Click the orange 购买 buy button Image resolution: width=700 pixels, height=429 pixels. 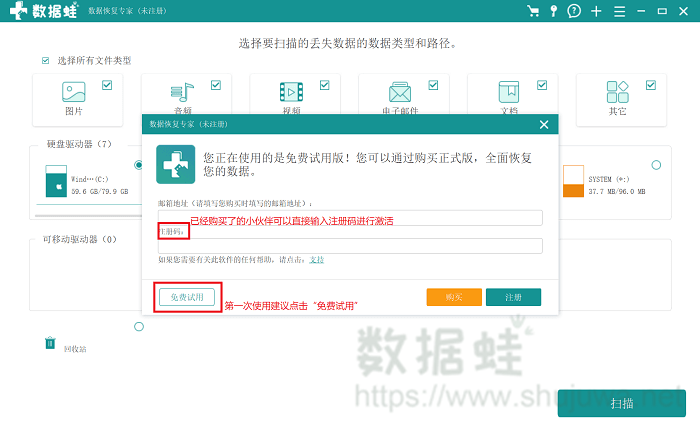click(x=454, y=297)
